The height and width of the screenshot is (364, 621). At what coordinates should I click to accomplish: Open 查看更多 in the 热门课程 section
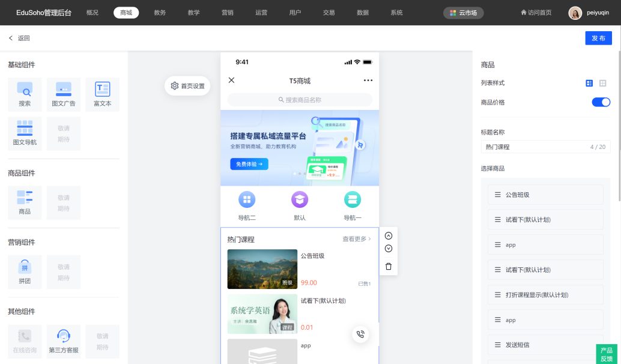coord(357,239)
